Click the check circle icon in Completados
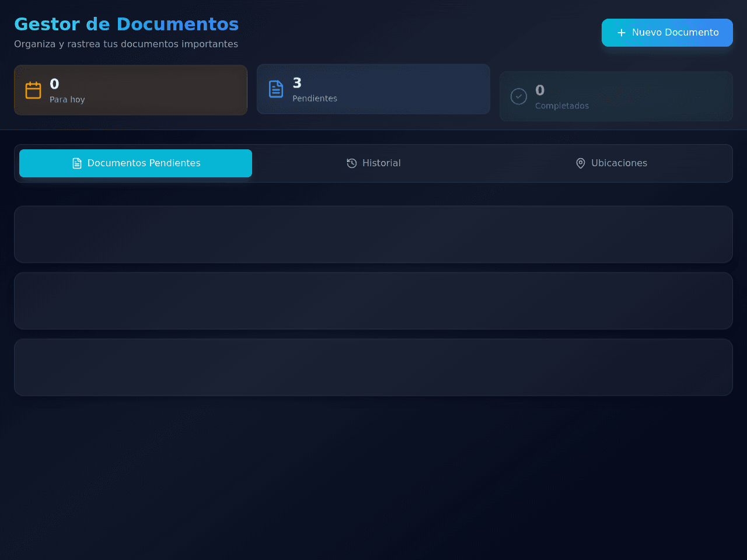 click(x=519, y=96)
